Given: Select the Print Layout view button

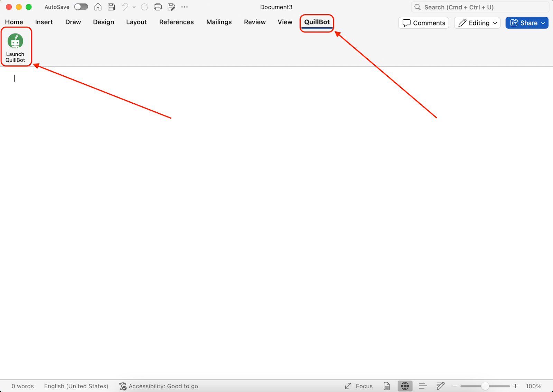Looking at the screenshot, I should 387,386.
